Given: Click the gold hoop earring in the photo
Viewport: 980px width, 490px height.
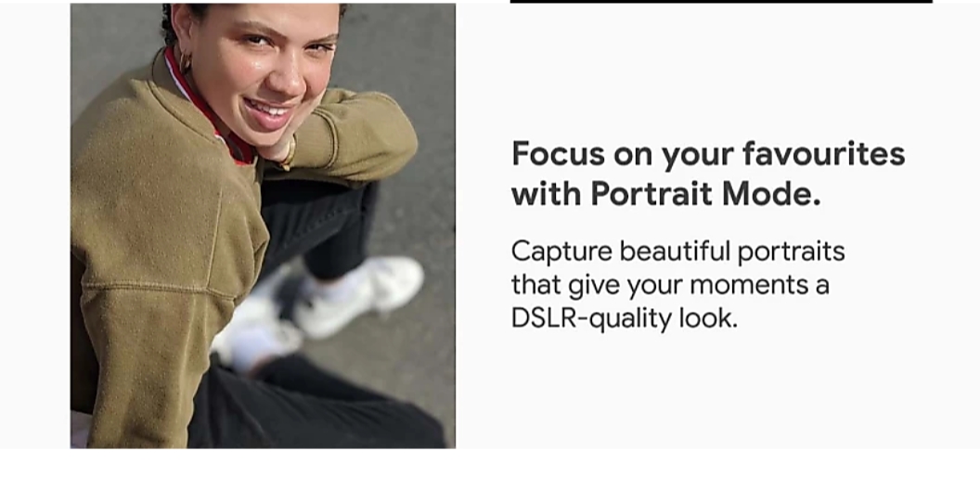Looking at the screenshot, I should tap(186, 63).
